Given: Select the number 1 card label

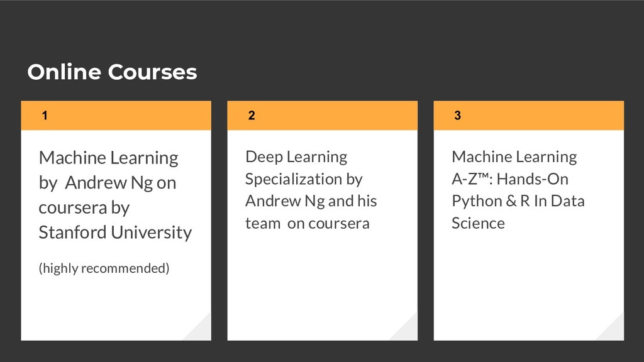Looking at the screenshot, I should 45,116.
